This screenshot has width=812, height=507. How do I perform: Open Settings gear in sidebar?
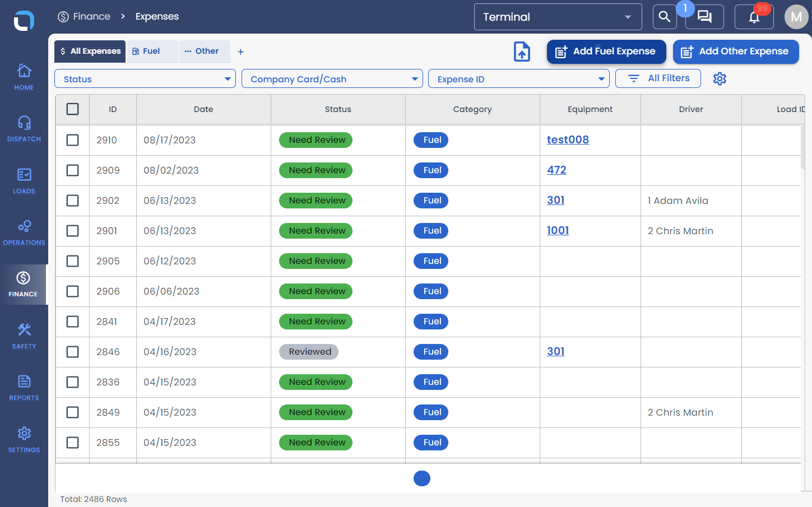click(24, 440)
